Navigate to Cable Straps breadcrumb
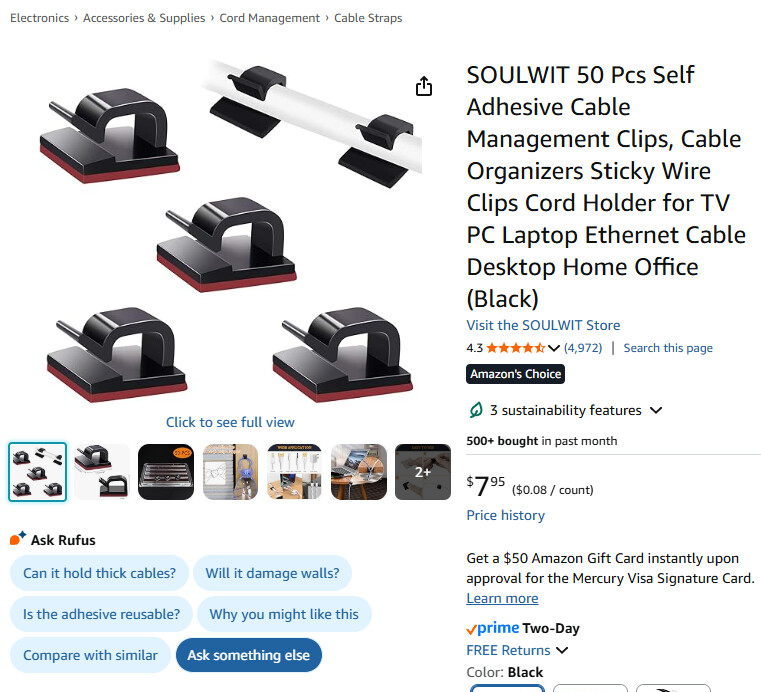761x692 pixels. (368, 18)
